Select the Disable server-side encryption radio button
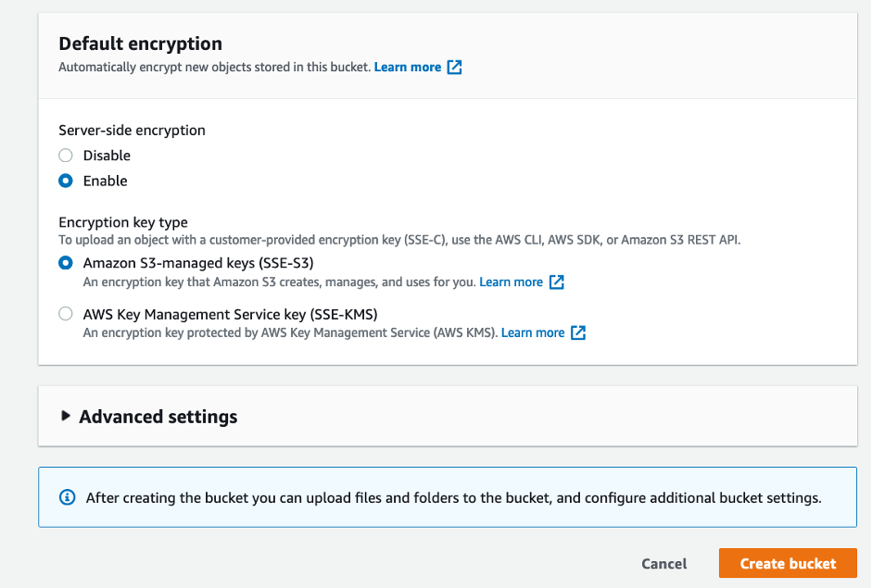872x588 pixels. point(65,155)
